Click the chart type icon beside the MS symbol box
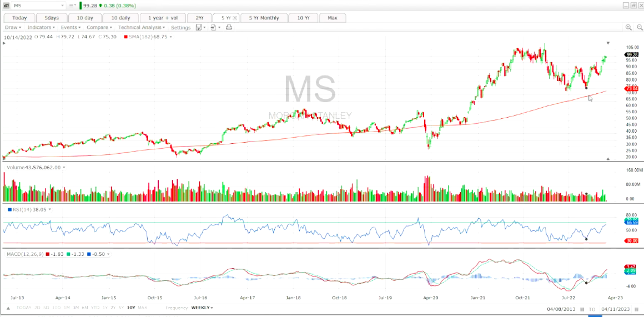644x317 pixels. [x=7, y=6]
